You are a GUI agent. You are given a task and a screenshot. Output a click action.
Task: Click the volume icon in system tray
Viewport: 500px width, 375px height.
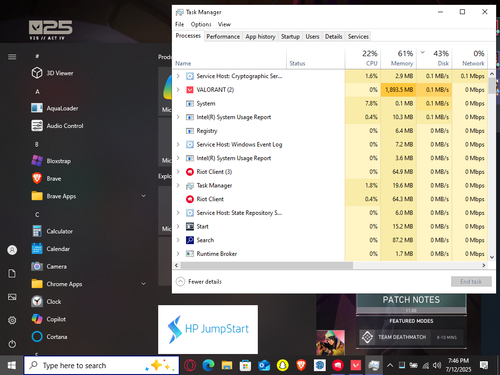pos(437,365)
